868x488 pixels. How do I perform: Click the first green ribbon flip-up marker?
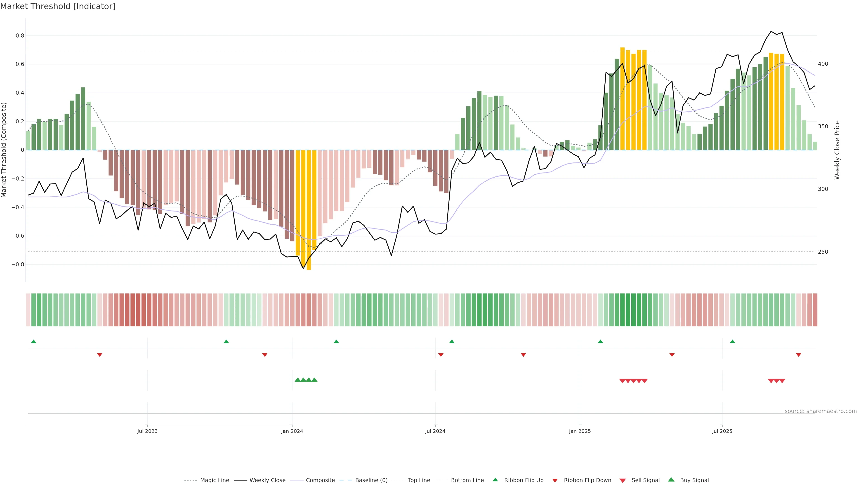coord(34,342)
